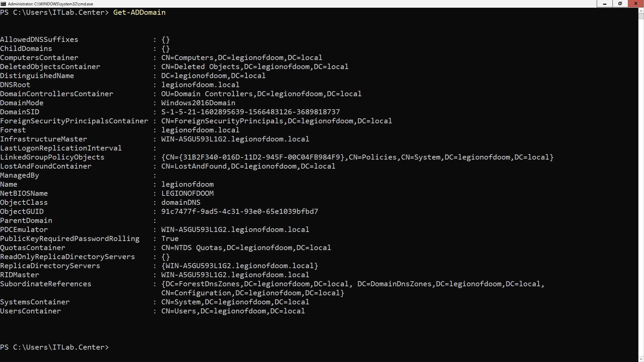Click the ObjectGUID value
Screen dimensions: 644x362
click(239, 212)
